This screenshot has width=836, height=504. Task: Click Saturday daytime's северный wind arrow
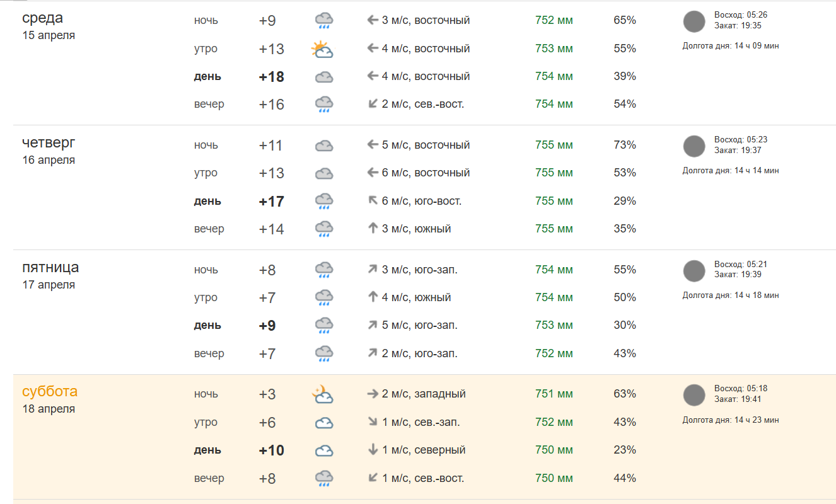(x=373, y=450)
